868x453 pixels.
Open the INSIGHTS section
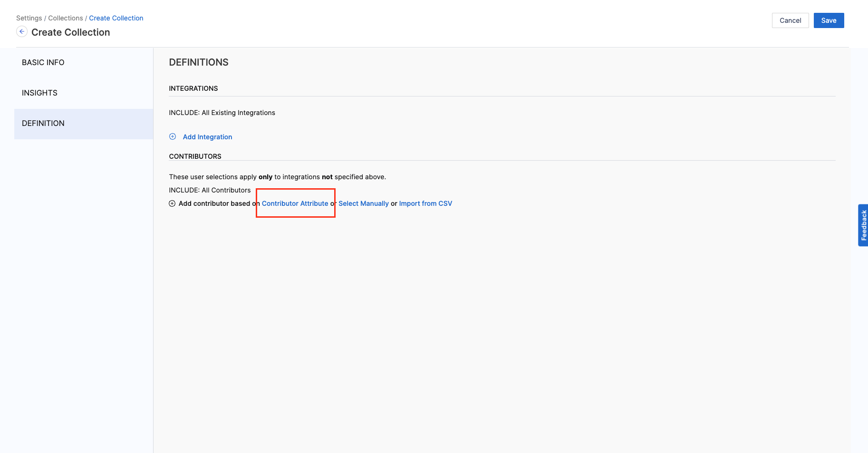[x=39, y=93]
